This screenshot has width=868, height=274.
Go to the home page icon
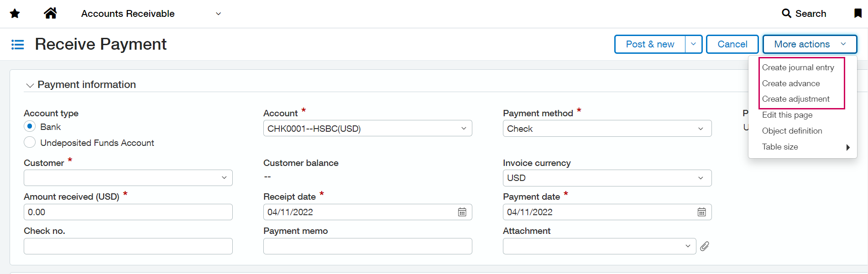50,13
